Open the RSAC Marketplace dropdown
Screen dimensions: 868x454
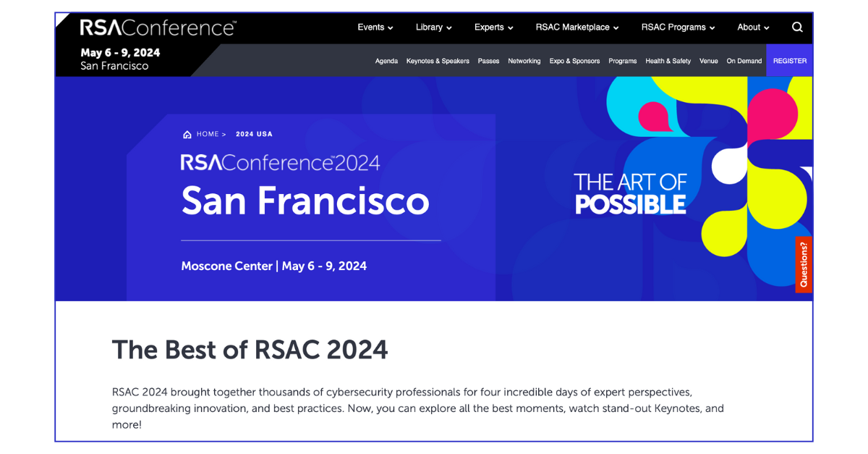click(x=576, y=27)
